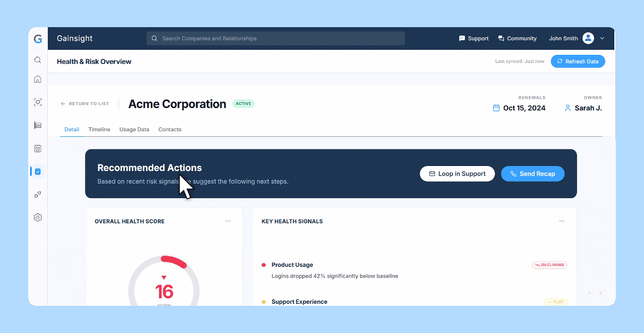Click the Oct 15, 2024 renewal date
This screenshot has height=333, width=644.
(x=524, y=108)
